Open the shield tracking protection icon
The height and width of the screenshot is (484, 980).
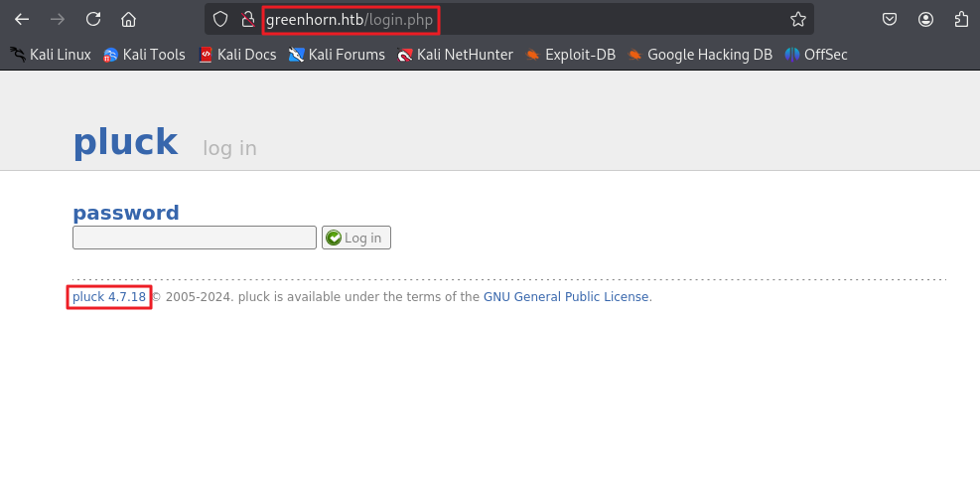click(x=220, y=20)
